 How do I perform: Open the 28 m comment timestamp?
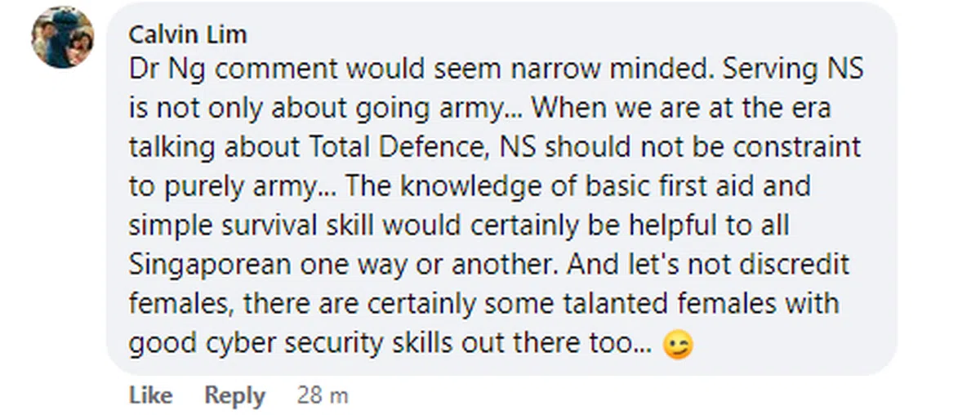pos(323,395)
